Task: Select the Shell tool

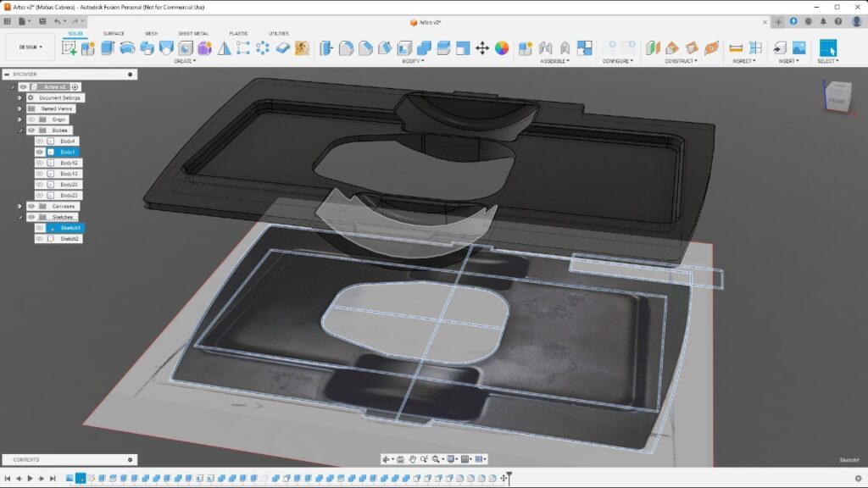Action: coord(404,48)
